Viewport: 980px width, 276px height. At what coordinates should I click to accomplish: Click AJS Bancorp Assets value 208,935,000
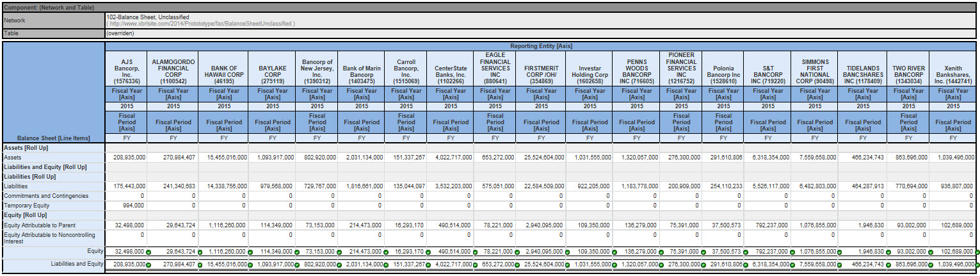pyautogui.click(x=129, y=157)
